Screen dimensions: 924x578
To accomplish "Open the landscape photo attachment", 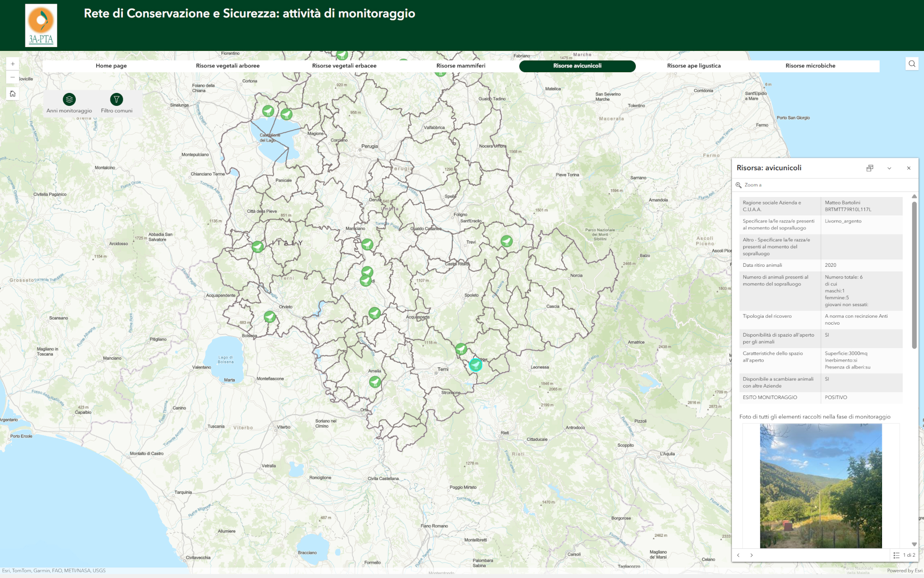I will pyautogui.click(x=821, y=486).
